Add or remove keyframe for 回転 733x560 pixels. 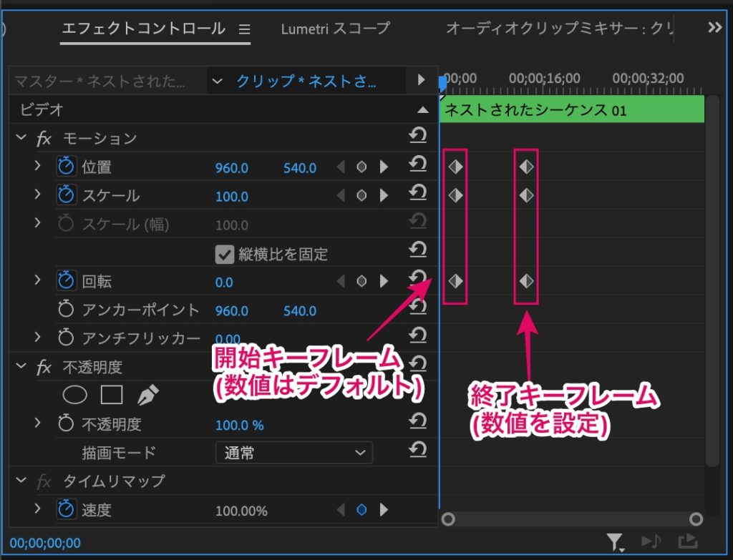point(361,281)
